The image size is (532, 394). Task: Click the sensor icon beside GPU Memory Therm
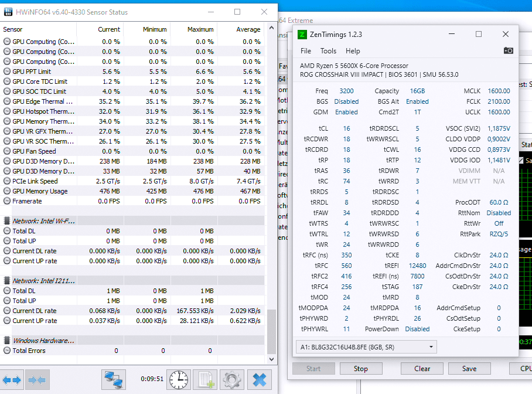(7, 121)
